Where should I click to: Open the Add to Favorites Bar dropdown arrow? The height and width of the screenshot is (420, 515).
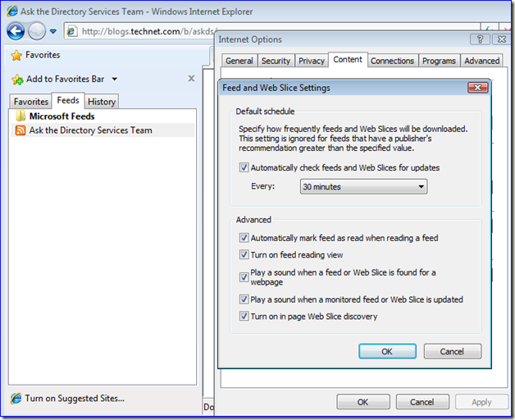coord(114,79)
